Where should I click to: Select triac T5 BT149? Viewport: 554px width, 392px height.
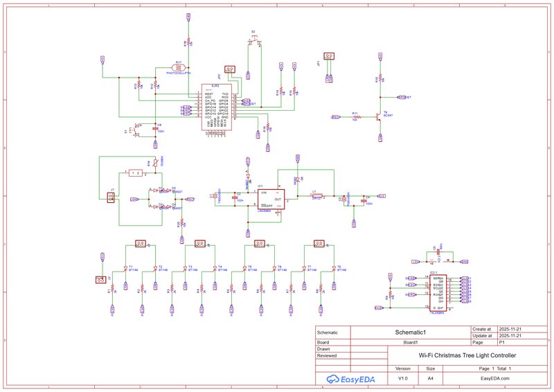point(244,269)
